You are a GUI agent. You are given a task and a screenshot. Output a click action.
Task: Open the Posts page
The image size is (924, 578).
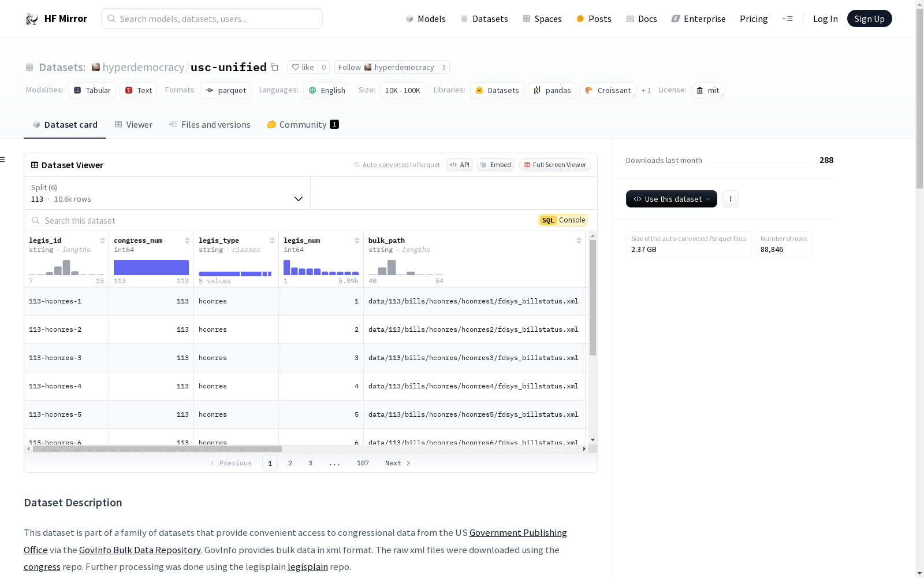point(594,18)
